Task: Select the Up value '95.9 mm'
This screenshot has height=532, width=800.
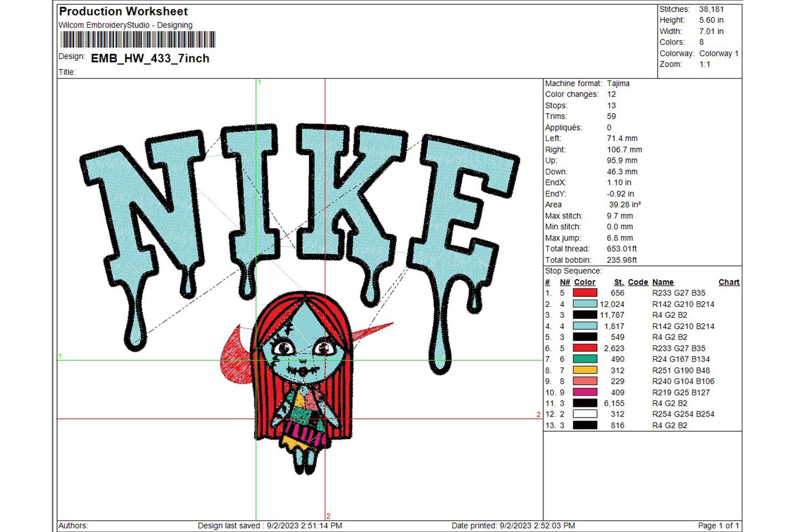Action: (622, 160)
